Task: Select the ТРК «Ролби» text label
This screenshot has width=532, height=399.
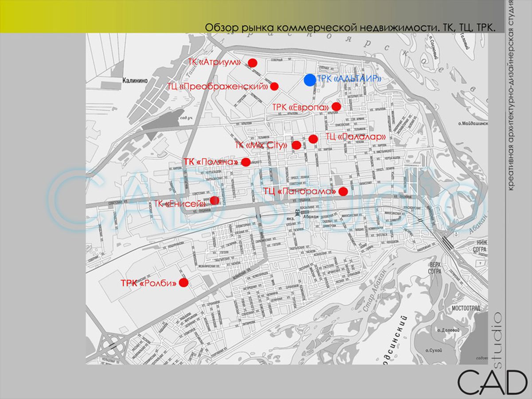Action: (149, 283)
